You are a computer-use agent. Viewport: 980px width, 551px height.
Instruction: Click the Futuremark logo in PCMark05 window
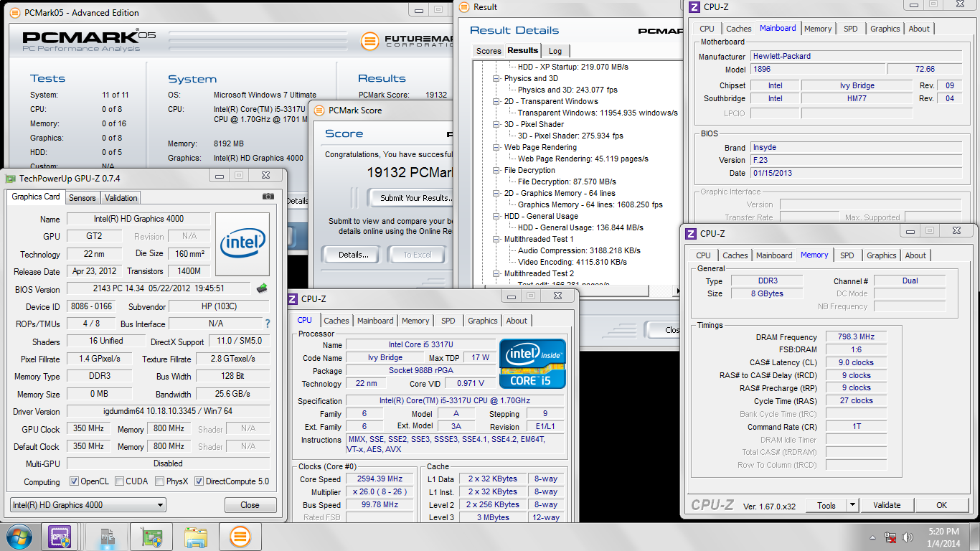pos(369,41)
